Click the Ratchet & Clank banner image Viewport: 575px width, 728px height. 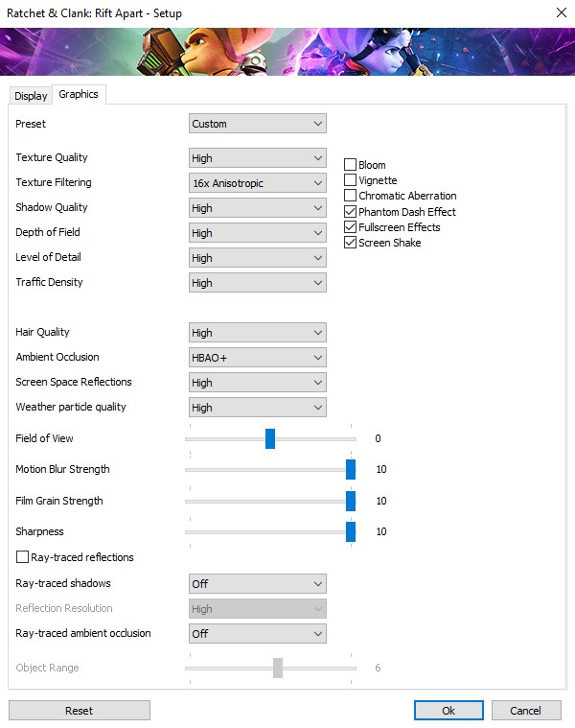tap(287, 52)
